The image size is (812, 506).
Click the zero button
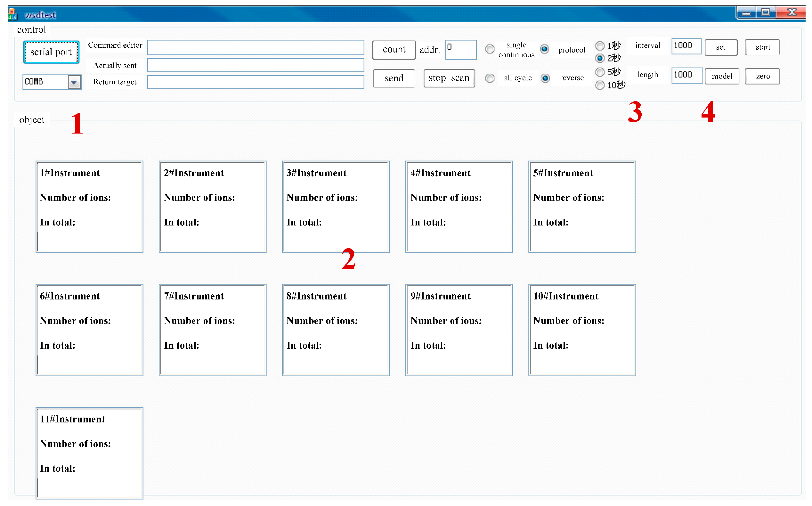pyautogui.click(x=762, y=76)
